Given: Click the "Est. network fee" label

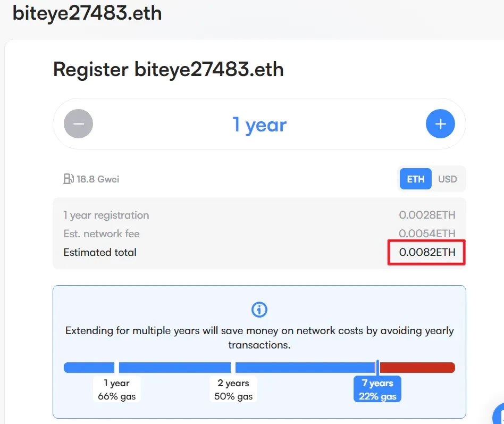Looking at the screenshot, I should 102,234.
